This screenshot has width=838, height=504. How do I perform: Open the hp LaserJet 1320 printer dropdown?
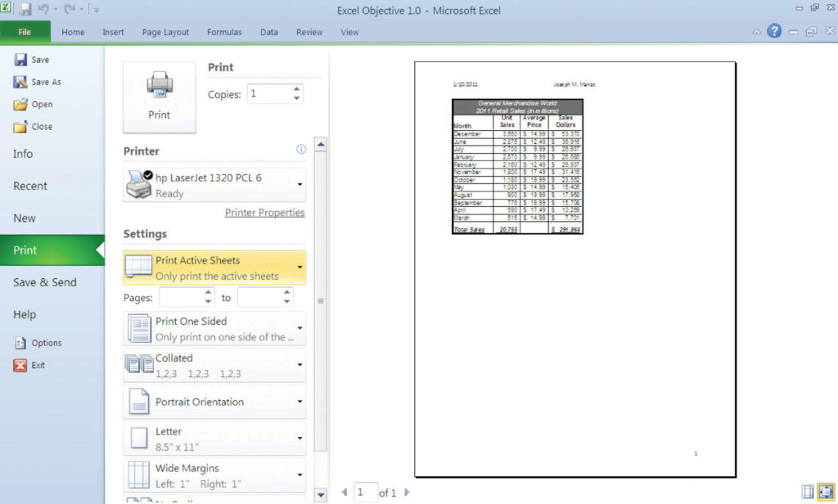(x=214, y=185)
